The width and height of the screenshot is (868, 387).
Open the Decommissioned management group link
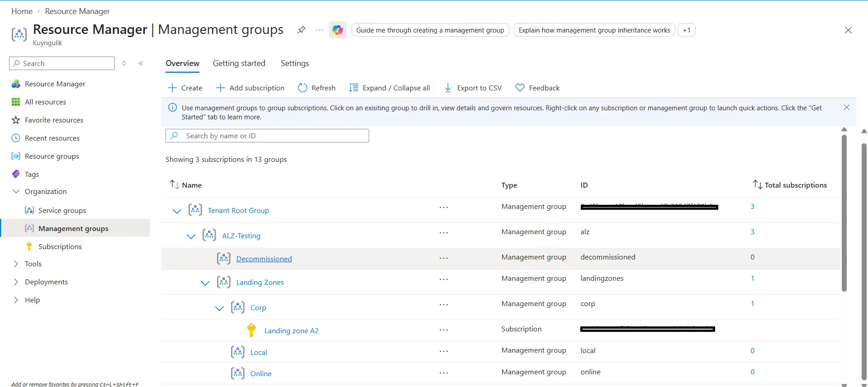click(264, 259)
